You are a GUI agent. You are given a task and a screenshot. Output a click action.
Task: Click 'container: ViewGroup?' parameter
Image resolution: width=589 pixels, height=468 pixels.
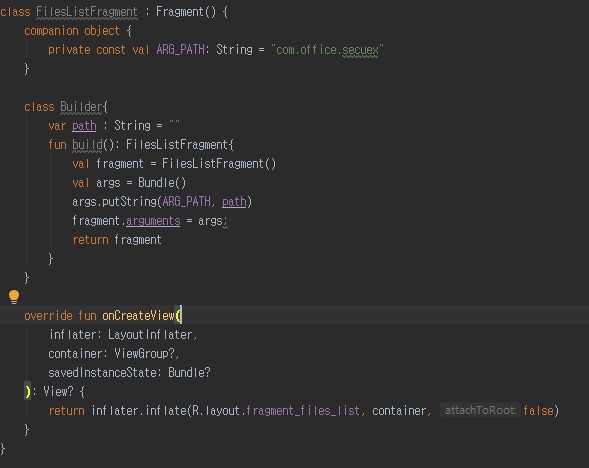click(x=111, y=353)
